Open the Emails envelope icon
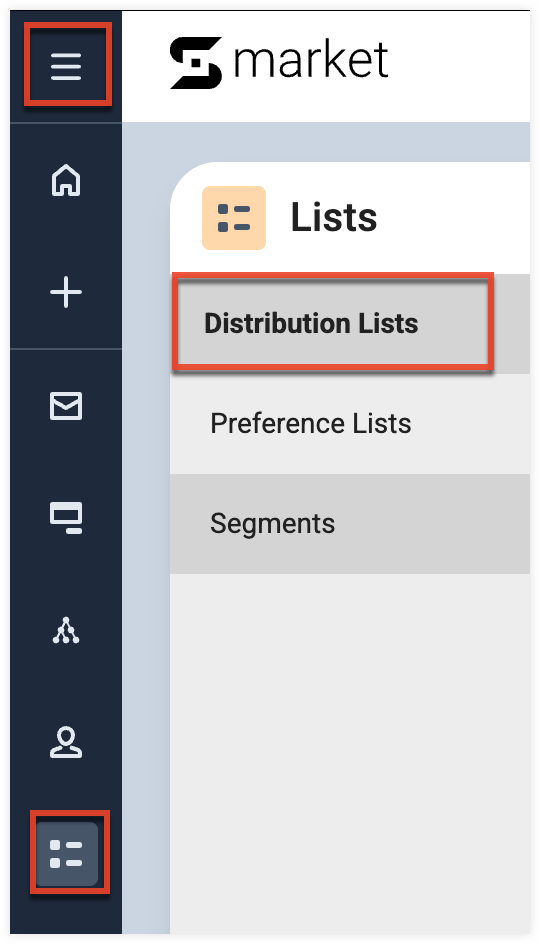The image size is (540, 944). [x=66, y=406]
